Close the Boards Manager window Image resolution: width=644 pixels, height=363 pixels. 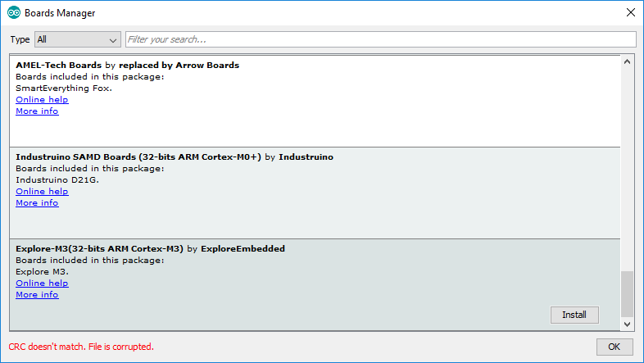(631, 13)
